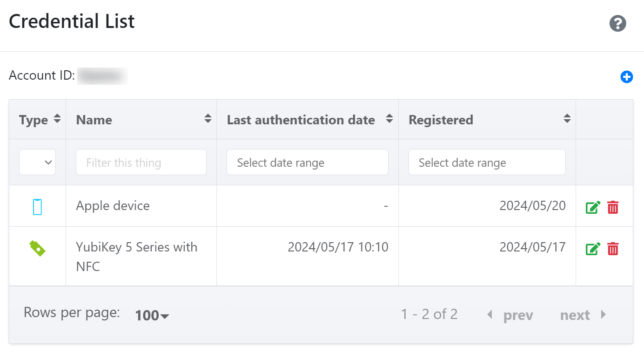The image size is (644, 353).
Task: Add a new credential with plus icon
Action: tap(627, 77)
